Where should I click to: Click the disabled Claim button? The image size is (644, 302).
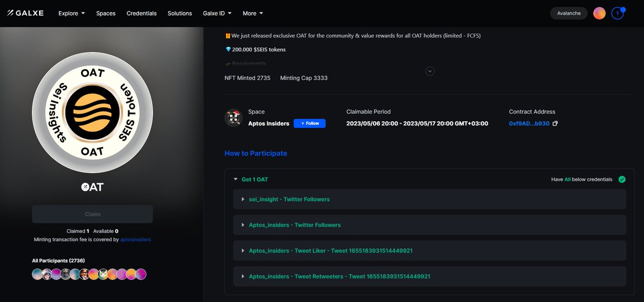(92, 214)
